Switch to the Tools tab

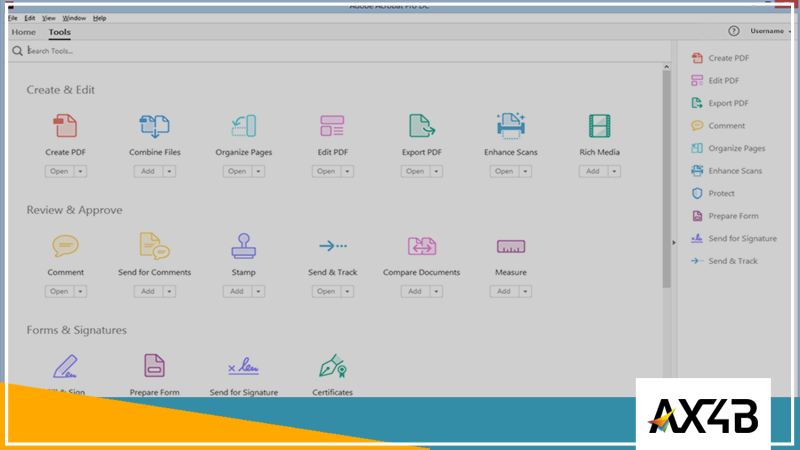[x=60, y=32]
